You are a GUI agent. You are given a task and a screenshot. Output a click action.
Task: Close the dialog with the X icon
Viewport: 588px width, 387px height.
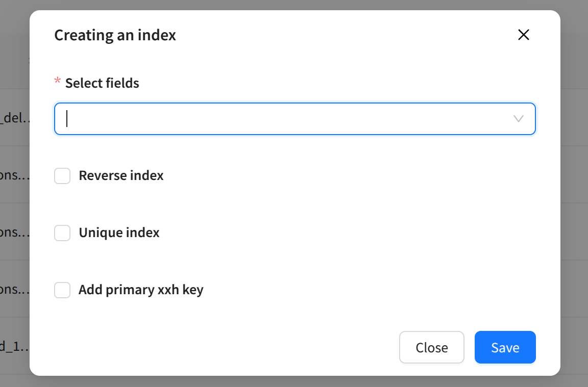524,35
